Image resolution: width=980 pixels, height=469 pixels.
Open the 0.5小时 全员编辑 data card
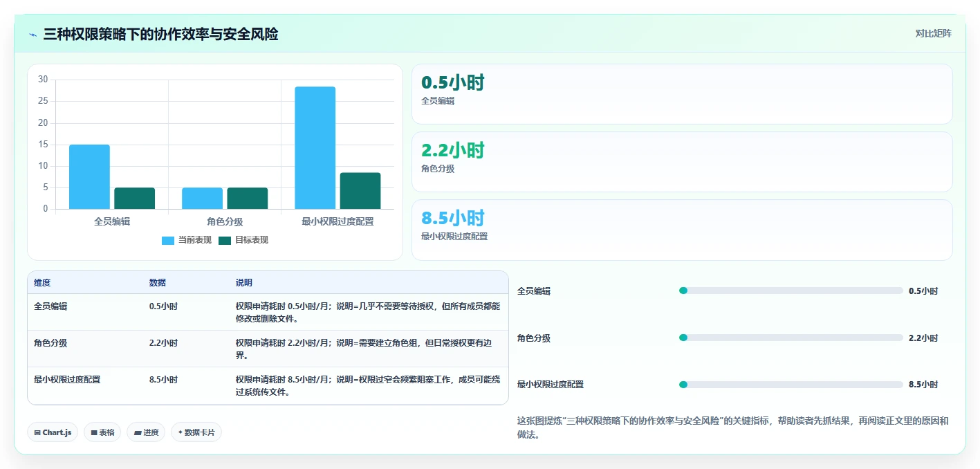point(682,94)
